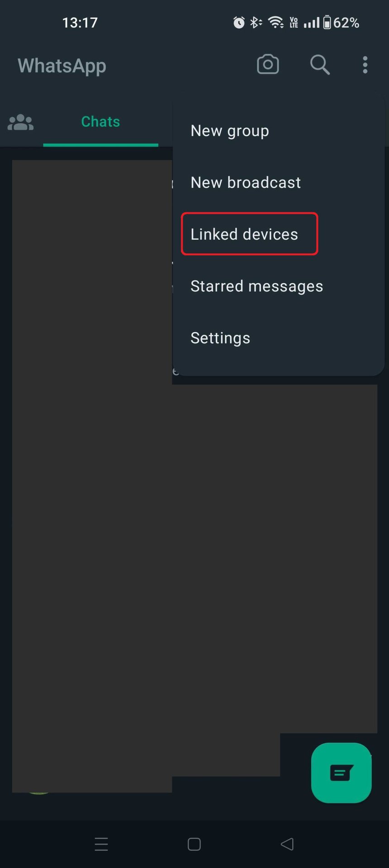This screenshot has height=868, width=389.
Task: Open the recent apps navigation icon
Action: [101, 844]
